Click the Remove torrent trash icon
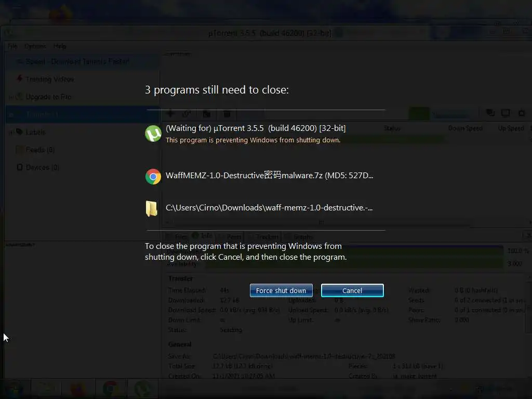 click(x=227, y=114)
